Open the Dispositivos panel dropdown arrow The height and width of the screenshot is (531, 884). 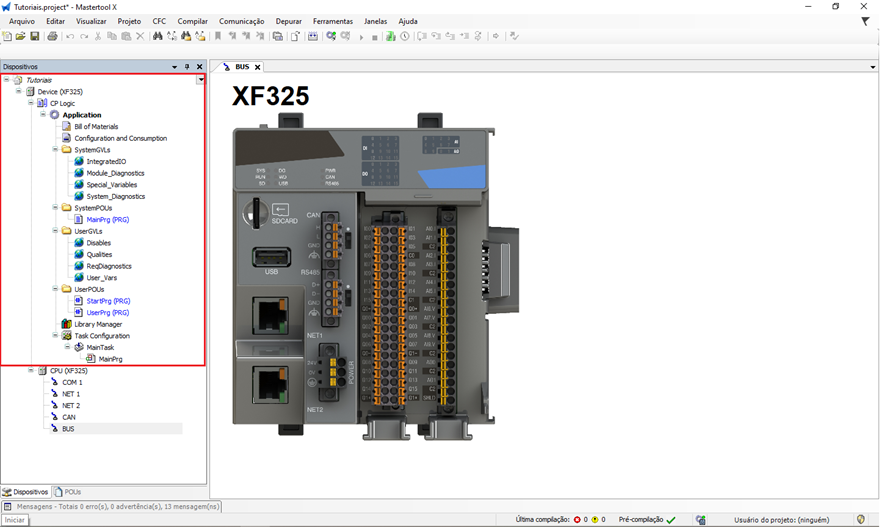pyautogui.click(x=174, y=67)
